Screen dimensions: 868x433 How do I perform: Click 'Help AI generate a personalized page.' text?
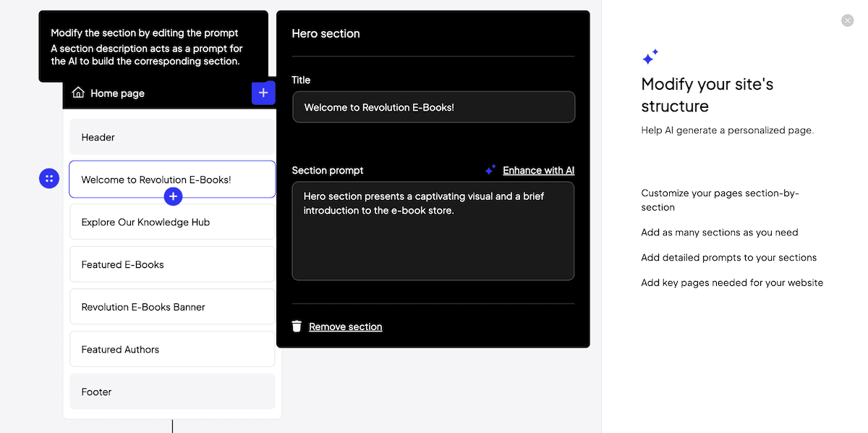coord(728,130)
